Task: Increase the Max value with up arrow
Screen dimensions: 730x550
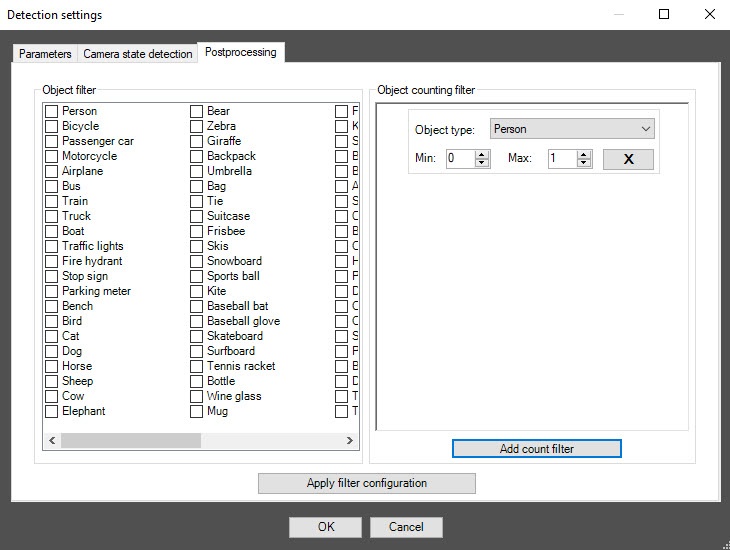Action: (585, 155)
